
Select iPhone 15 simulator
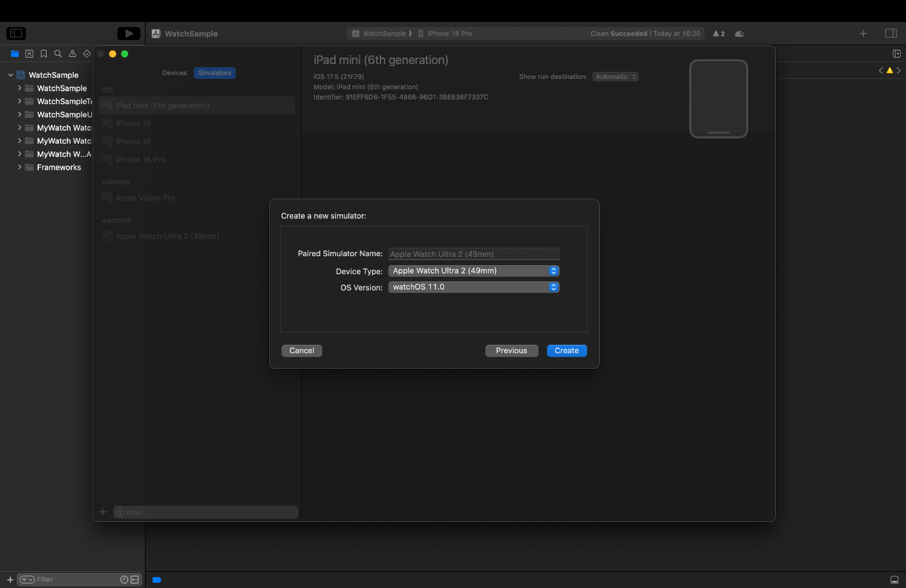[197, 124]
